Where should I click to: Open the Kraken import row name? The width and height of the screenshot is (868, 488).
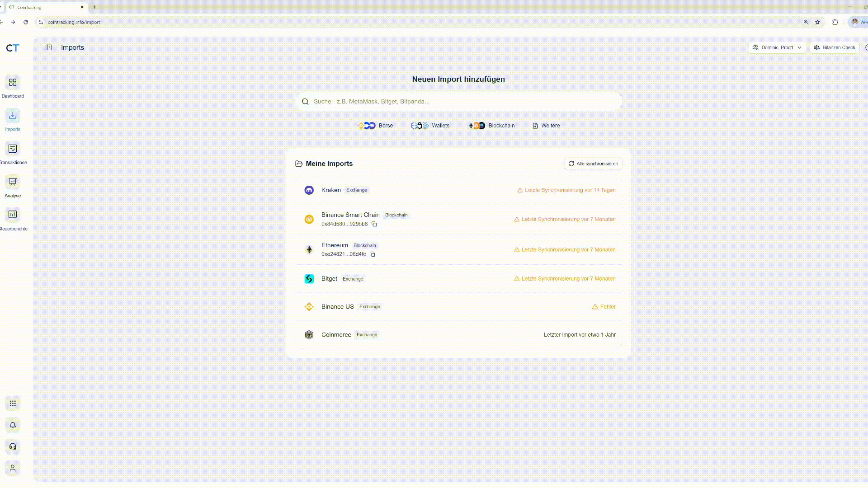click(x=331, y=190)
